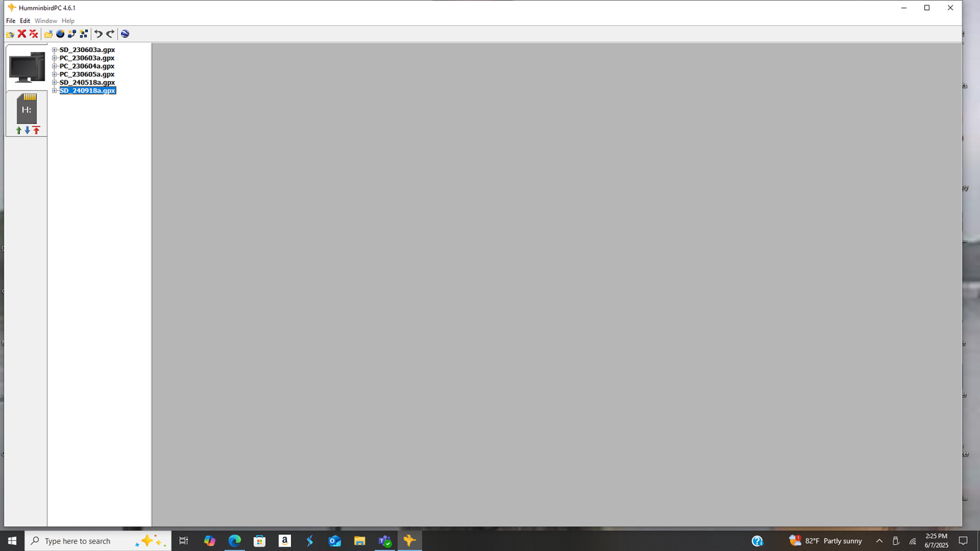Create a new waypoint
The height and width of the screenshot is (551, 980).
[x=60, y=34]
